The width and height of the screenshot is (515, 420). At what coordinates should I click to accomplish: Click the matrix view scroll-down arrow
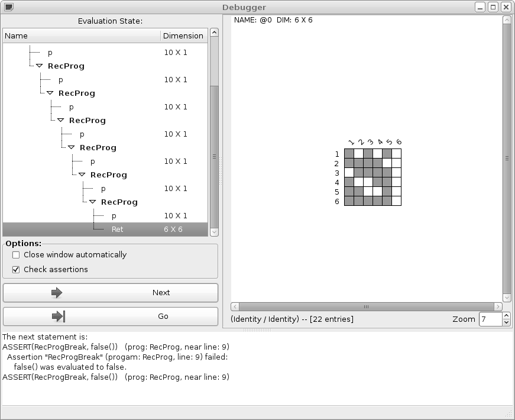[507, 298]
